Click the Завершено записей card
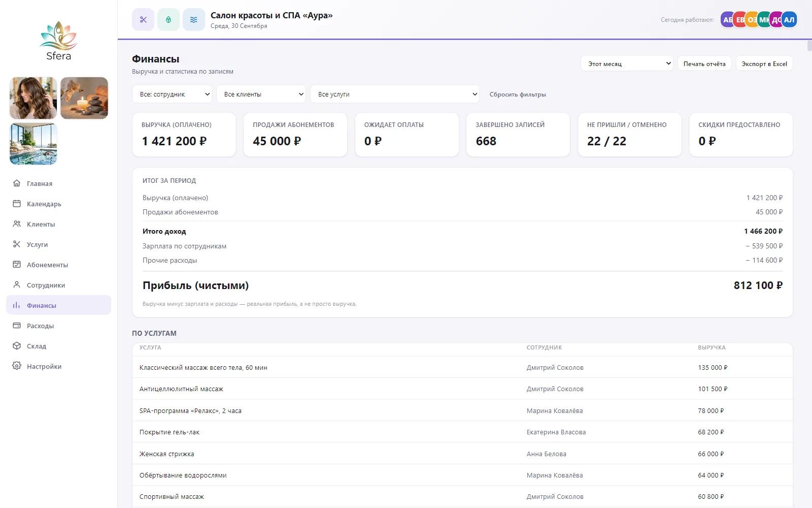Viewport: 812px width, 508px height. click(518, 135)
